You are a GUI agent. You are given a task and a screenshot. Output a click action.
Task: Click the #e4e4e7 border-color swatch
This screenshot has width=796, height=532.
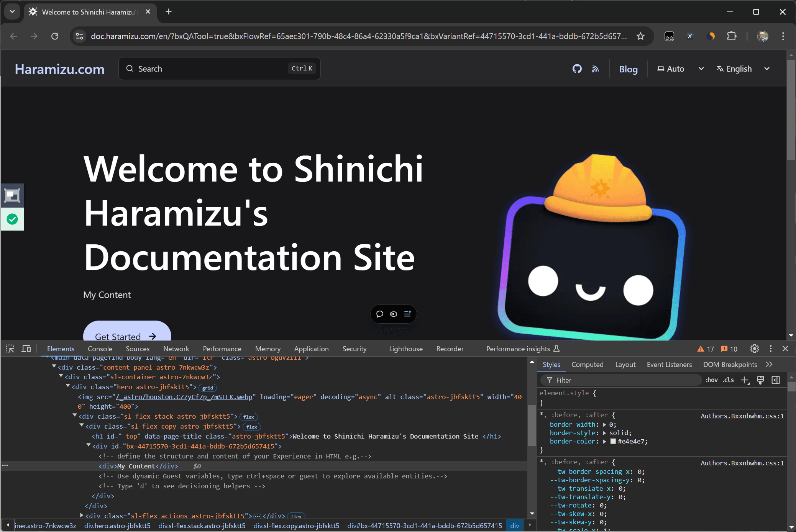tap(613, 441)
